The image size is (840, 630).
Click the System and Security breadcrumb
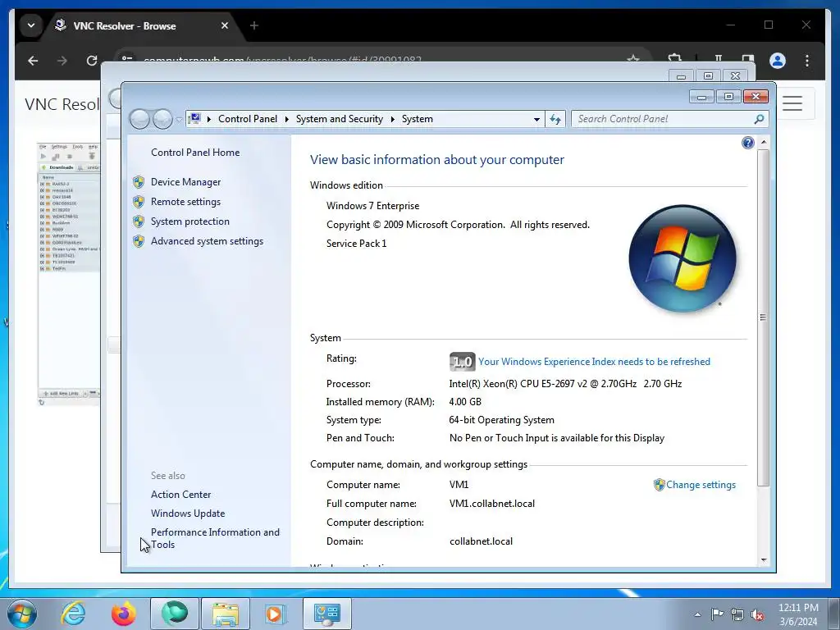coord(340,119)
